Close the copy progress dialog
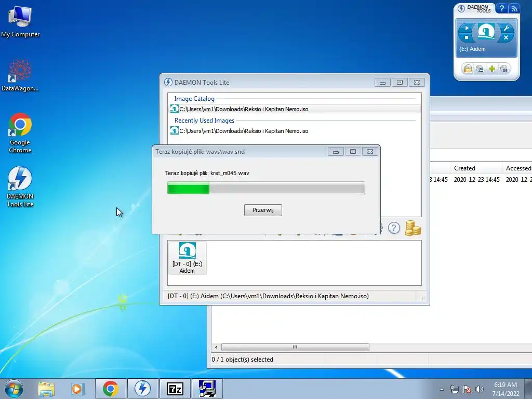This screenshot has height=399, width=532. coord(370,152)
